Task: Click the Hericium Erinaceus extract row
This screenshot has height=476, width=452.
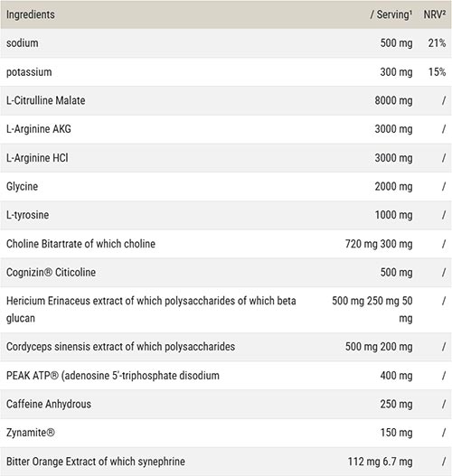Action: click(x=226, y=310)
